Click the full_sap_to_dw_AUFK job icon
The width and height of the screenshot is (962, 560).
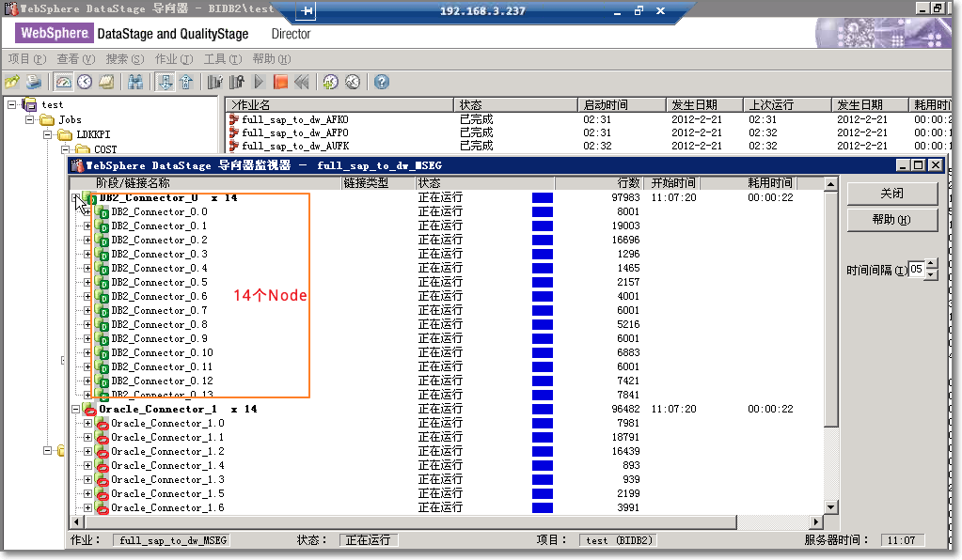234,146
